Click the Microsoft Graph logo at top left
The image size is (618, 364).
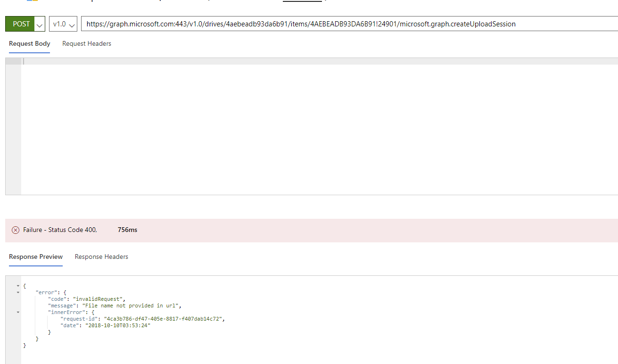(32, 2)
